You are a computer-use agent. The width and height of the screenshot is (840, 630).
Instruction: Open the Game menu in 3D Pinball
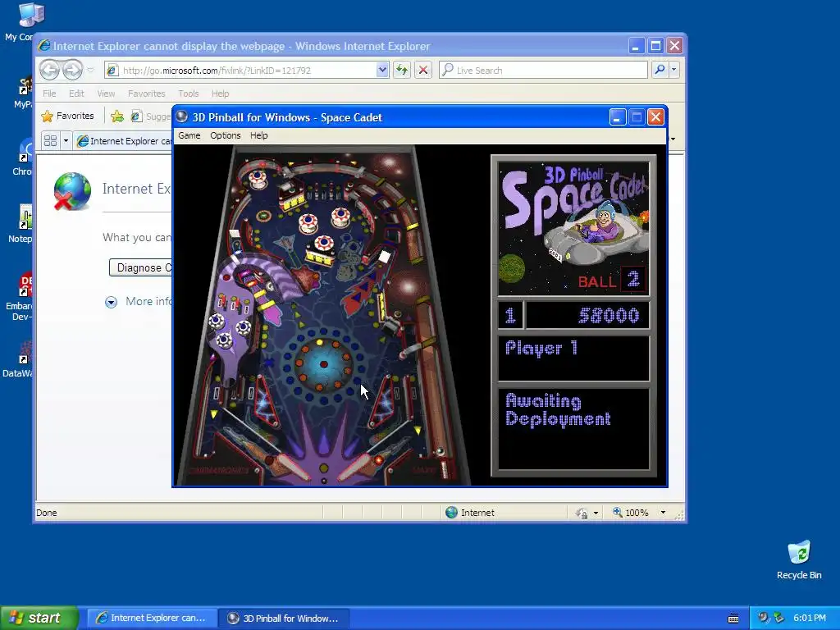189,135
